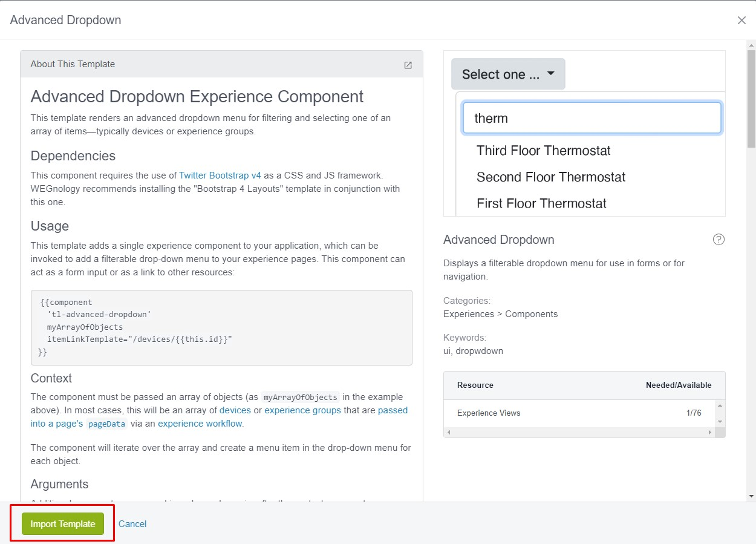This screenshot has height=544, width=756.
Task: Click the Import Template button
Action: [63, 524]
